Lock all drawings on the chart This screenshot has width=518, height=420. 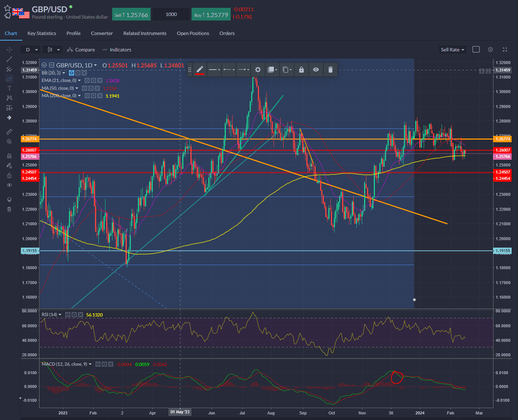pos(9,175)
